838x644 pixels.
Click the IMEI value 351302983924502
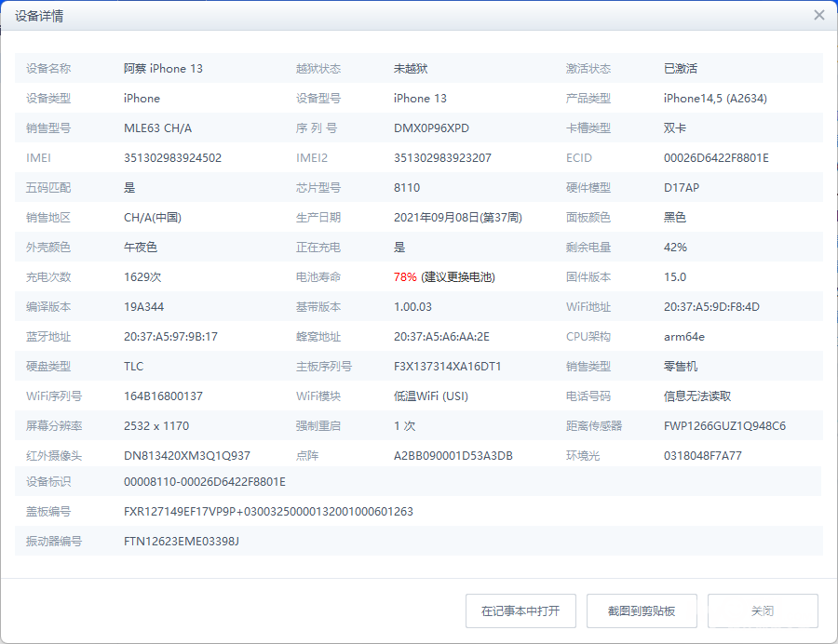(172, 158)
